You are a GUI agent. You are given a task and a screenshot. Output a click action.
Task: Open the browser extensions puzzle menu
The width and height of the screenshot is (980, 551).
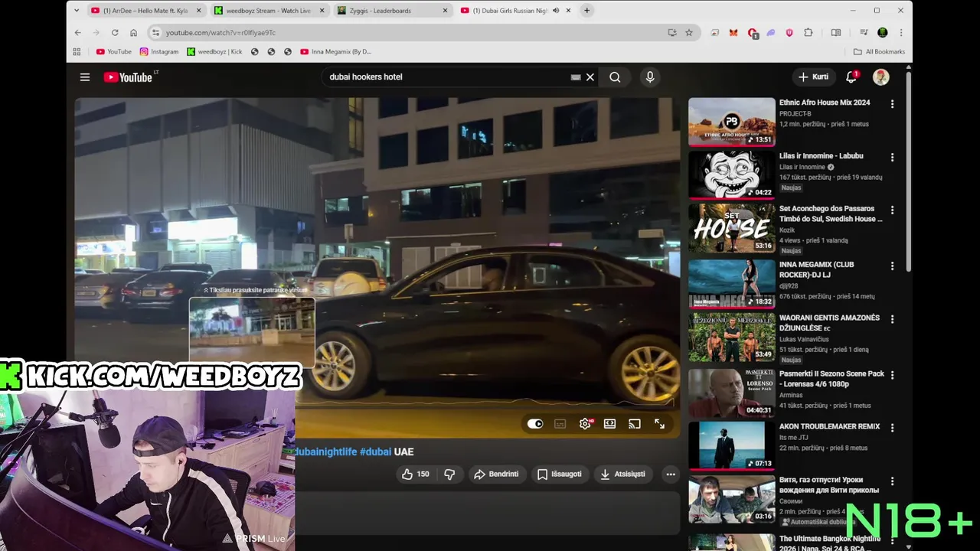pos(808,33)
